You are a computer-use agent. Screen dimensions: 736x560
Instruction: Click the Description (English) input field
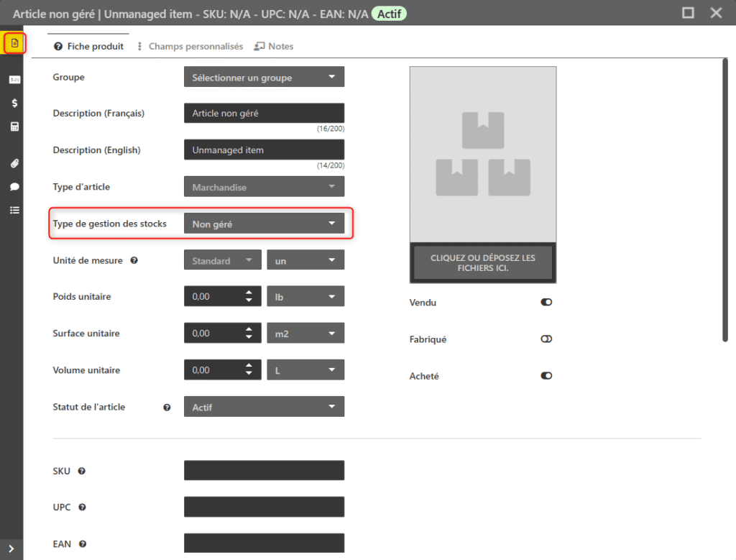(264, 150)
